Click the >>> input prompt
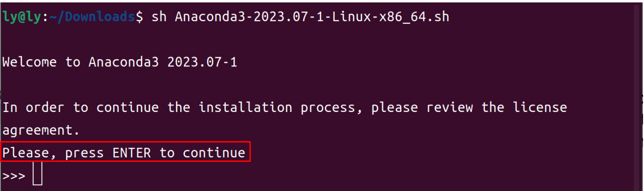Screen dimensions: 644x191 pos(14,175)
